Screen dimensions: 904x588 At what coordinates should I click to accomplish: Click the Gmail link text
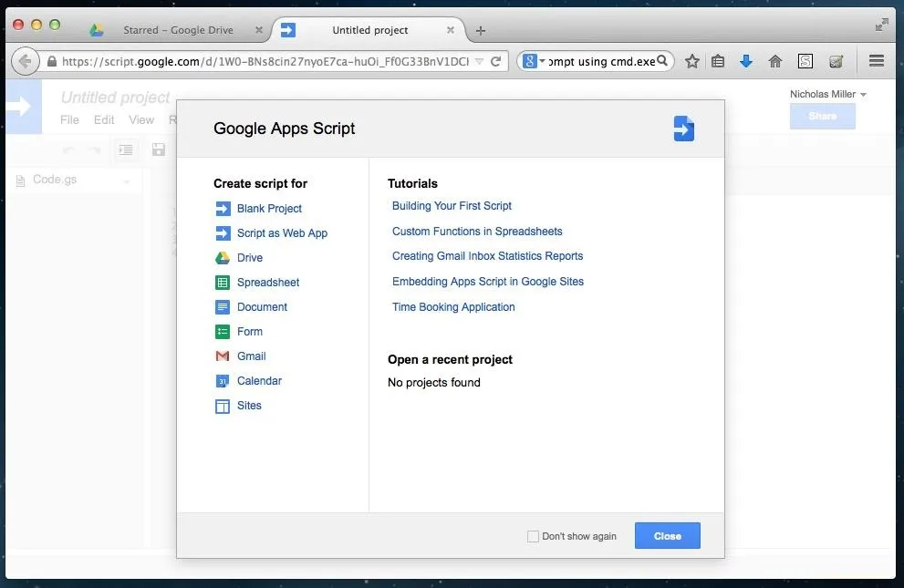252,356
